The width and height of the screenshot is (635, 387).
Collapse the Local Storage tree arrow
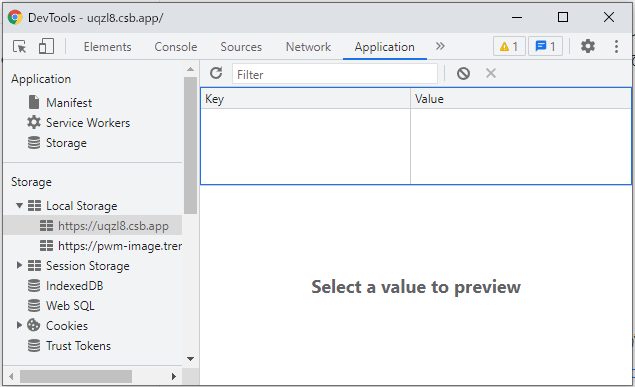19,206
